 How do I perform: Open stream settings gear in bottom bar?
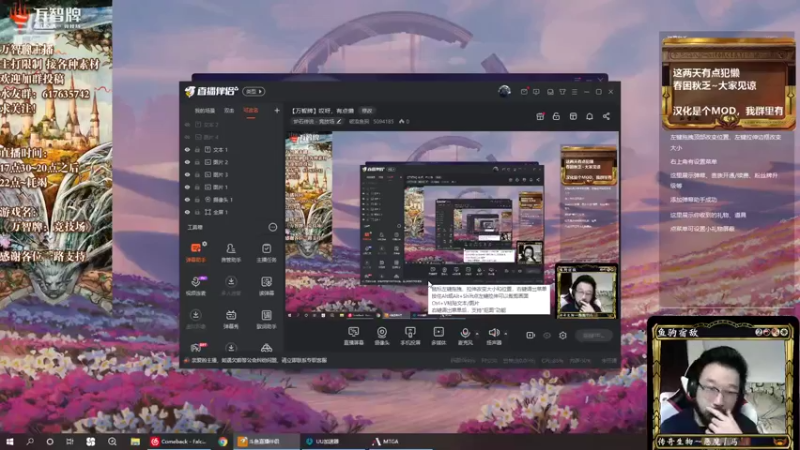pos(563,335)
